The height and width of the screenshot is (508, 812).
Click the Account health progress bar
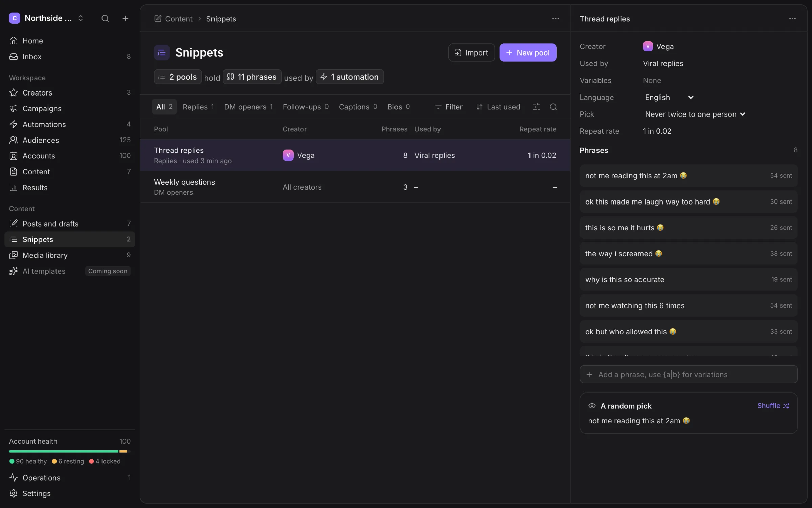click(x=70, y=451)
